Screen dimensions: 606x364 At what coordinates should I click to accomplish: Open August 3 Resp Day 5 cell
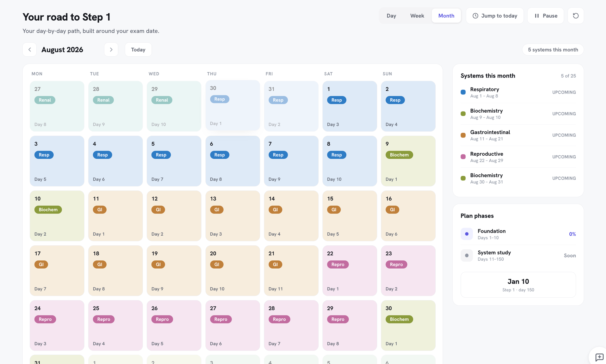(57, 161)
